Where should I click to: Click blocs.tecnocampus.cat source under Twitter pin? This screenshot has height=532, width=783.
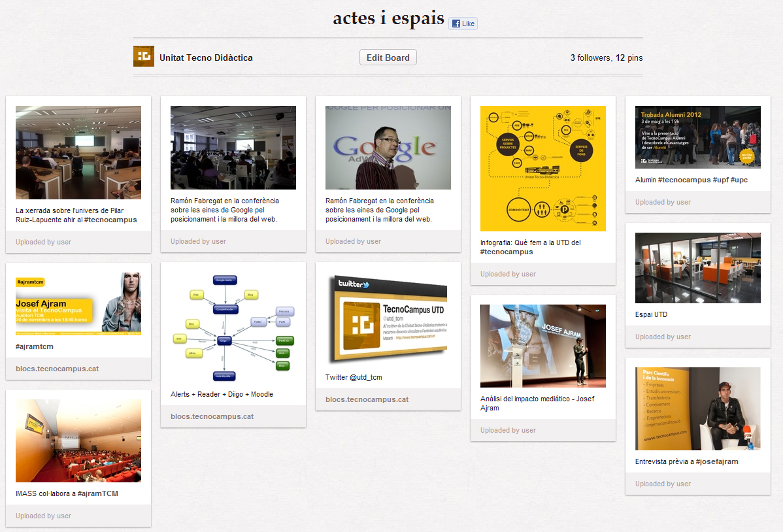pyautogui.click(x=367, y=399)
